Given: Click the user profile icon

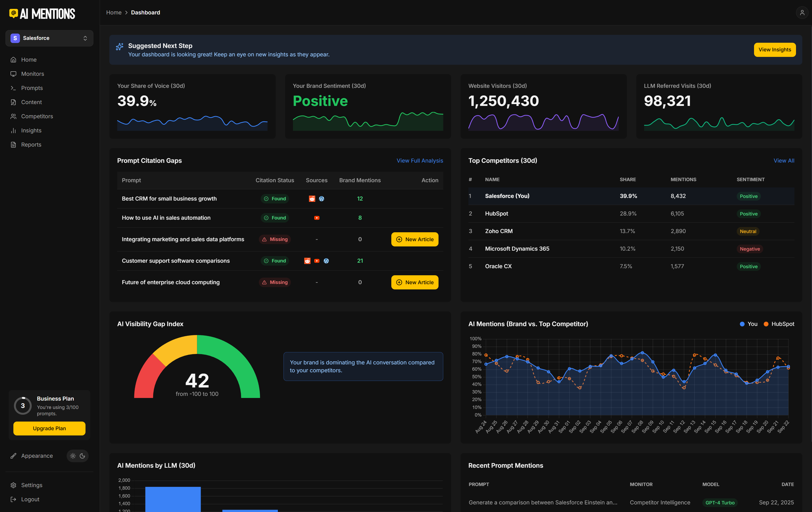Looking at the screenshot, I should coord(802,13).
